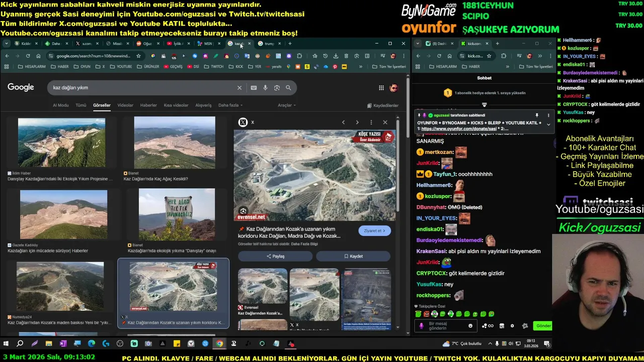Screen dimensions: 644x362
Task: Reload the Google results page
Action: 28,56
